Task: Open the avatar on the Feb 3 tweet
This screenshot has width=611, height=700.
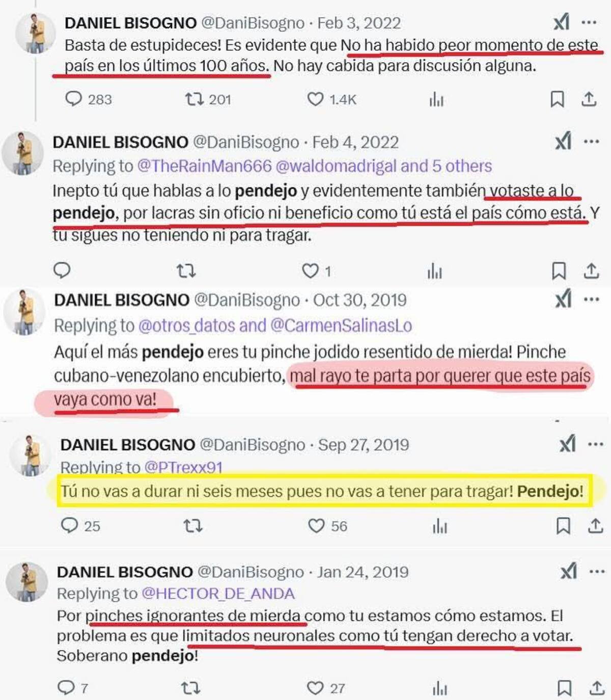Action: 35,34
